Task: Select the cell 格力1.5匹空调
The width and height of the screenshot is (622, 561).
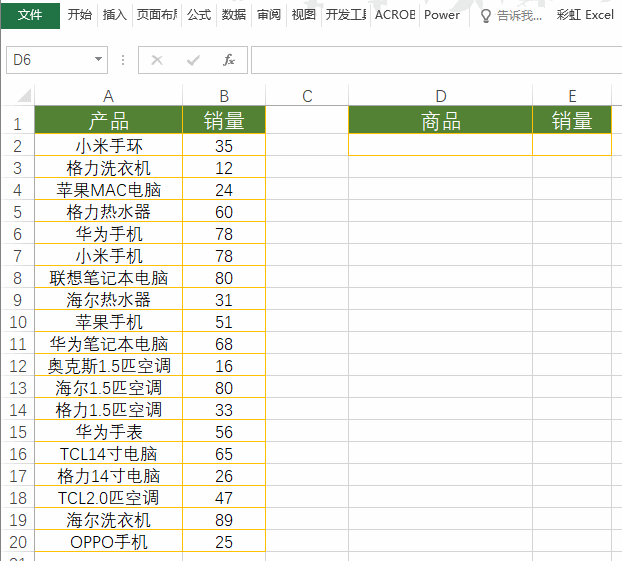Action: point(108,410)
